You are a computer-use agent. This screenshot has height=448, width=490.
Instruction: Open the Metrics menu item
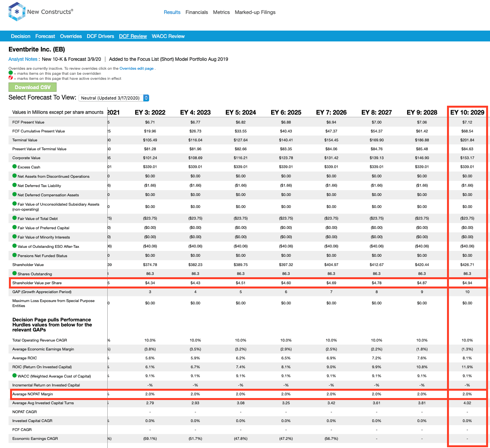point(221,12)
